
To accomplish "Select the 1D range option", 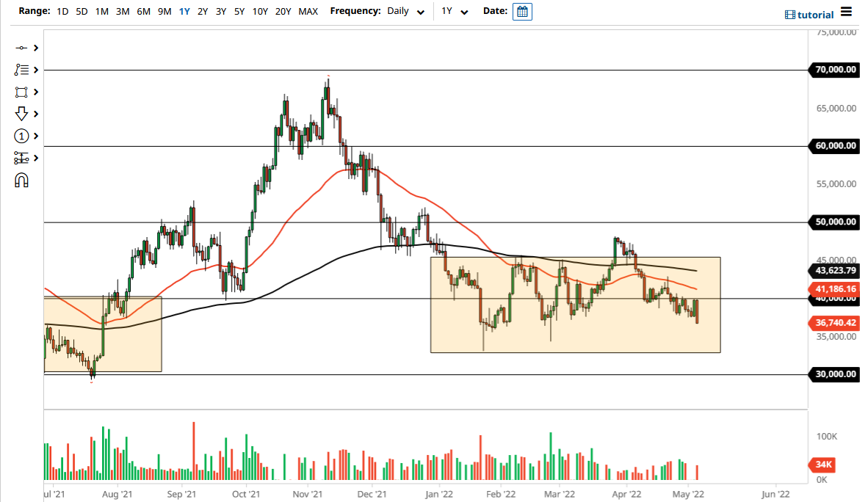I will pos(62,12).
